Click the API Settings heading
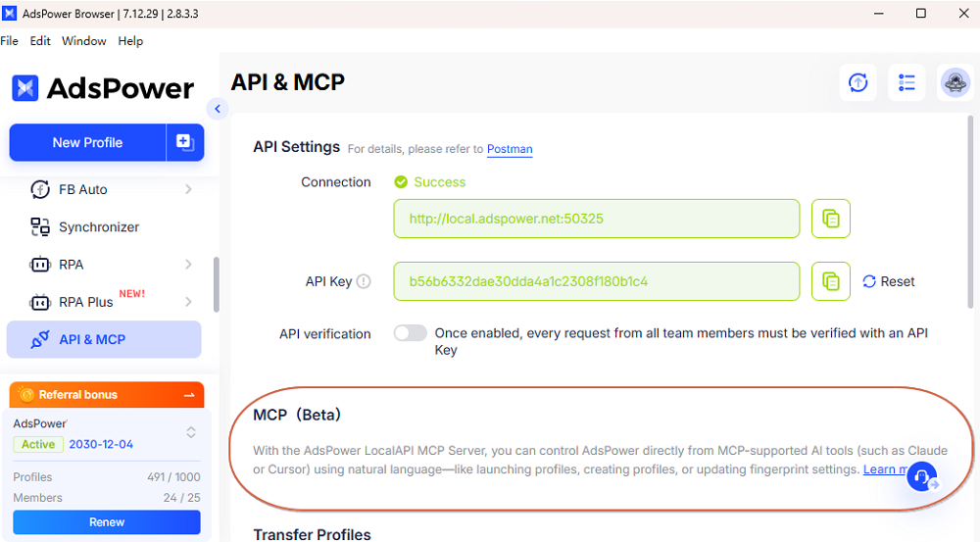 [296, 147]
